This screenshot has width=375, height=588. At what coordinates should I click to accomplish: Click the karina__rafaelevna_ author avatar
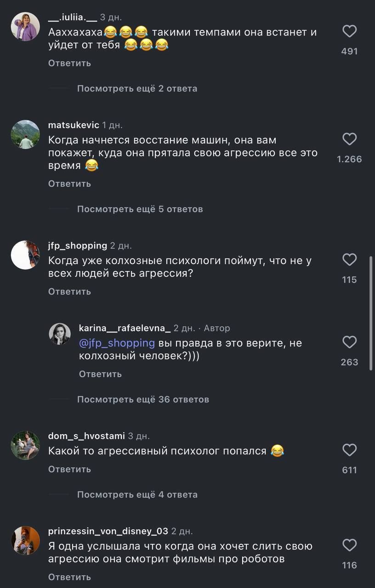60,334
